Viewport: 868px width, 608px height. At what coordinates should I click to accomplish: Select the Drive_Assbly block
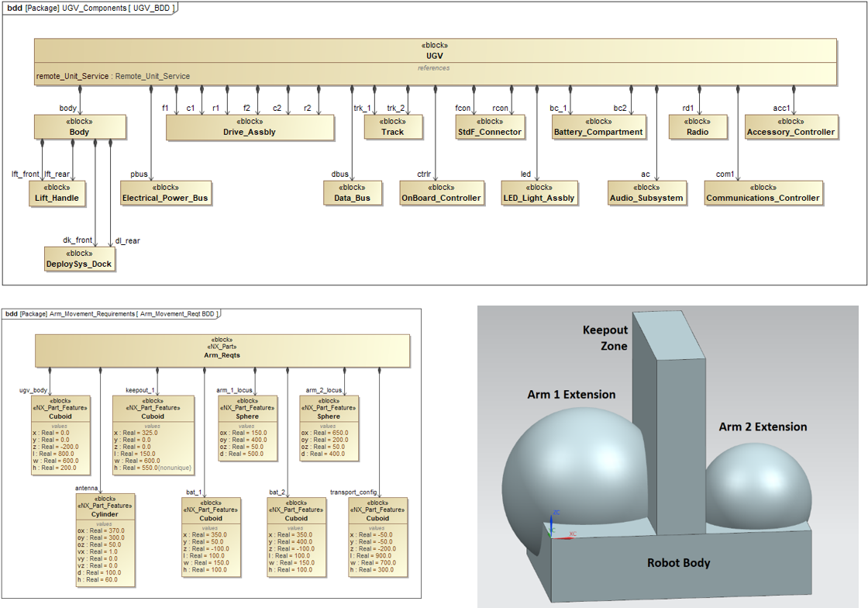pos(250,127)
